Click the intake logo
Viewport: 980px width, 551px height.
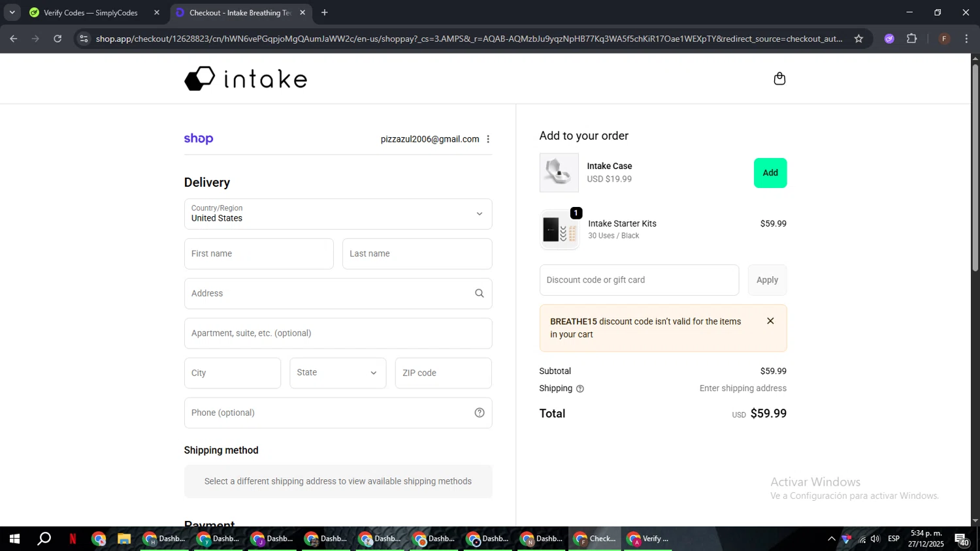coord(246,78)
